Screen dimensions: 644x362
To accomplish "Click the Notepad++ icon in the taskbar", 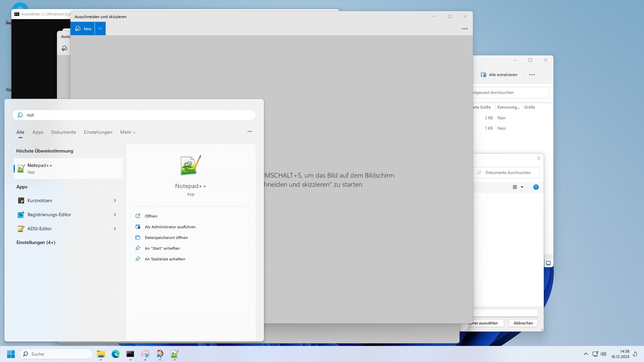I will (x=174, y=354).
